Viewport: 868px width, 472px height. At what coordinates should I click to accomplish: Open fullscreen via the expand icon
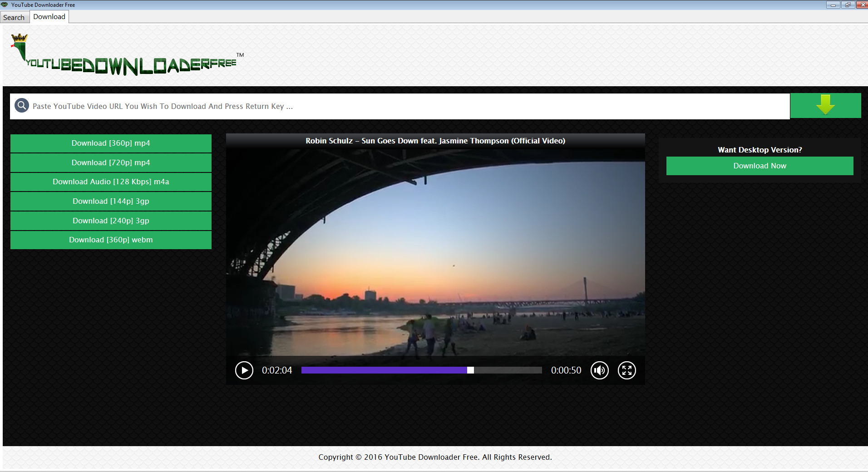(x=627, y=370)
